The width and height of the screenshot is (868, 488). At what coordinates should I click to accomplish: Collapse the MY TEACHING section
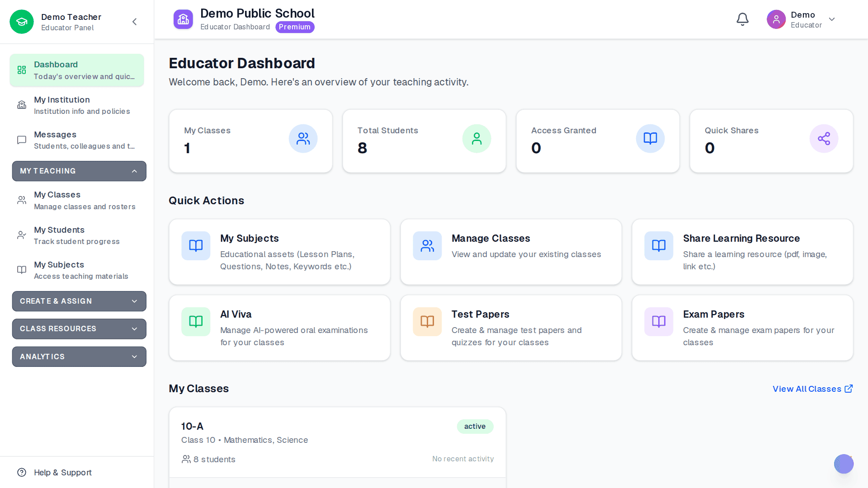click(79, 171)
